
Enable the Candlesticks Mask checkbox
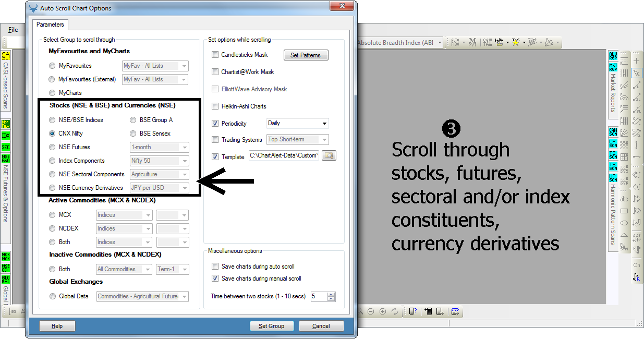pyautogui.click(x=215, y=55)
